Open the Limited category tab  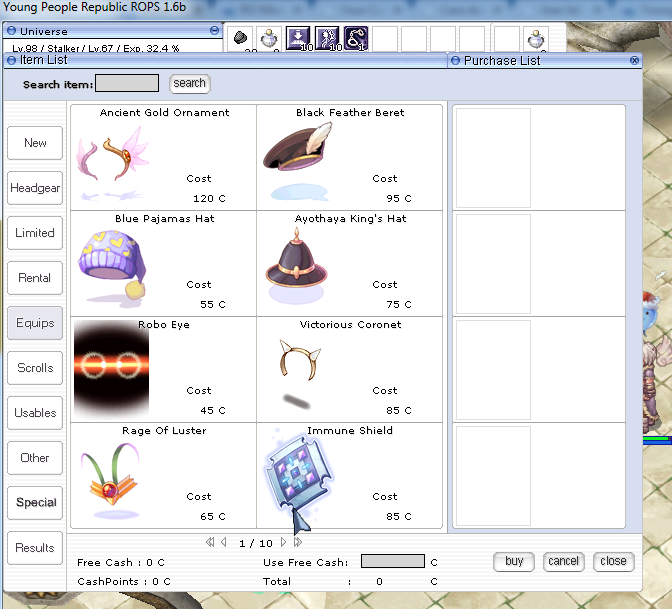pyautogui.click(x=35, y=233)
